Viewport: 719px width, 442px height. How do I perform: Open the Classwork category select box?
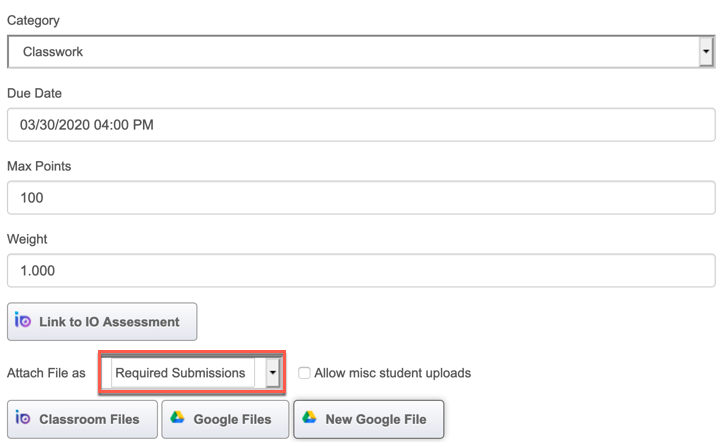(361, 51)
